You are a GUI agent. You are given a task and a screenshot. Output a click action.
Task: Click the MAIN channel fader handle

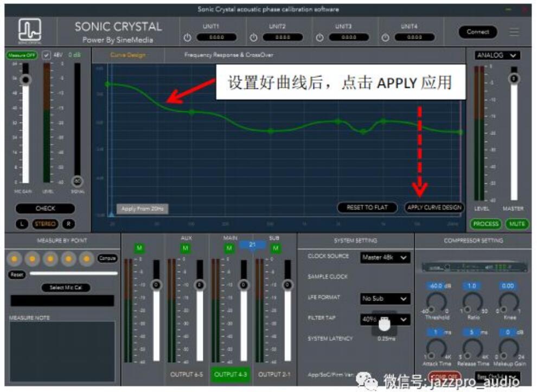[244, 285]
